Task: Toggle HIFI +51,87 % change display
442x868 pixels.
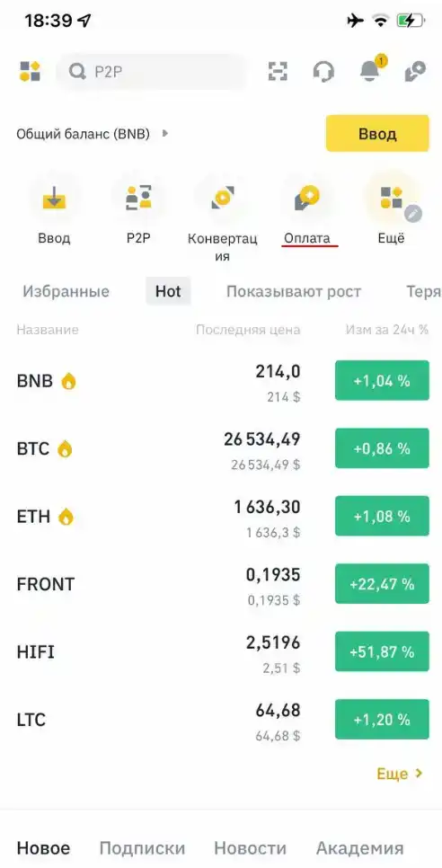Action: point(382,651)
